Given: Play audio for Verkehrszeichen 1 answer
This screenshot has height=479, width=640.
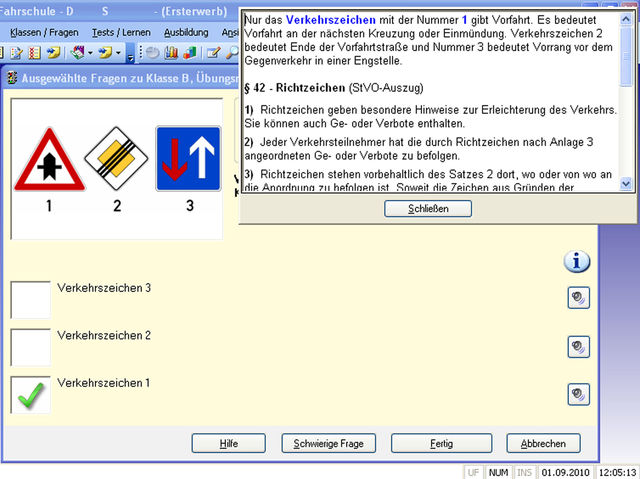Looking at the screenshot, I should pyautogui.click(x=578, y=394).
